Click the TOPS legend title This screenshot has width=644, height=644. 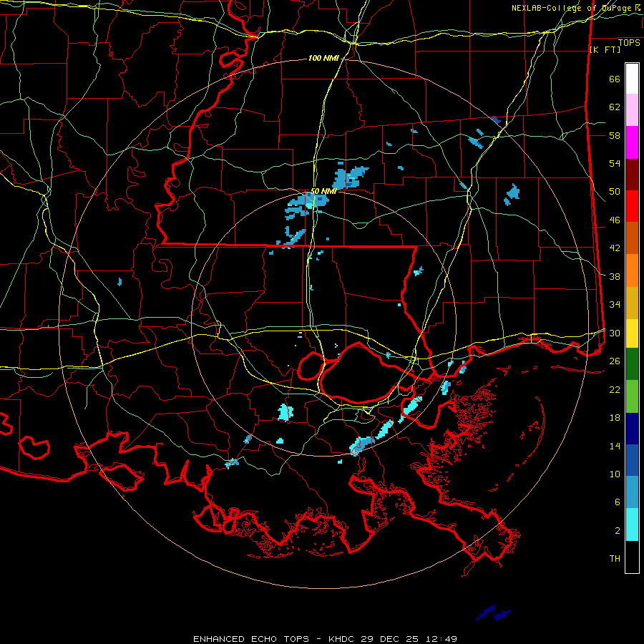click(629, 43)
